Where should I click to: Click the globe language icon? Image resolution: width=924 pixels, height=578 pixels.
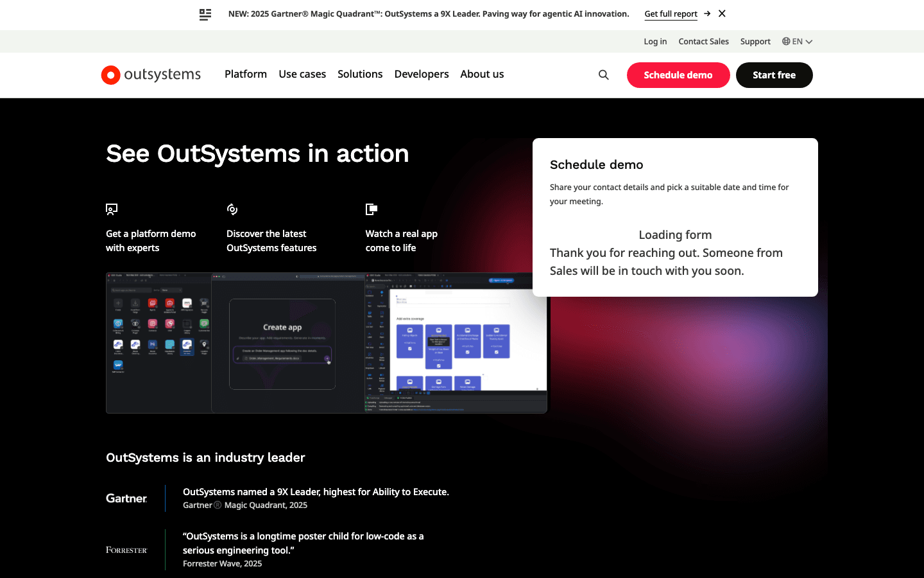tap(786, 41)
